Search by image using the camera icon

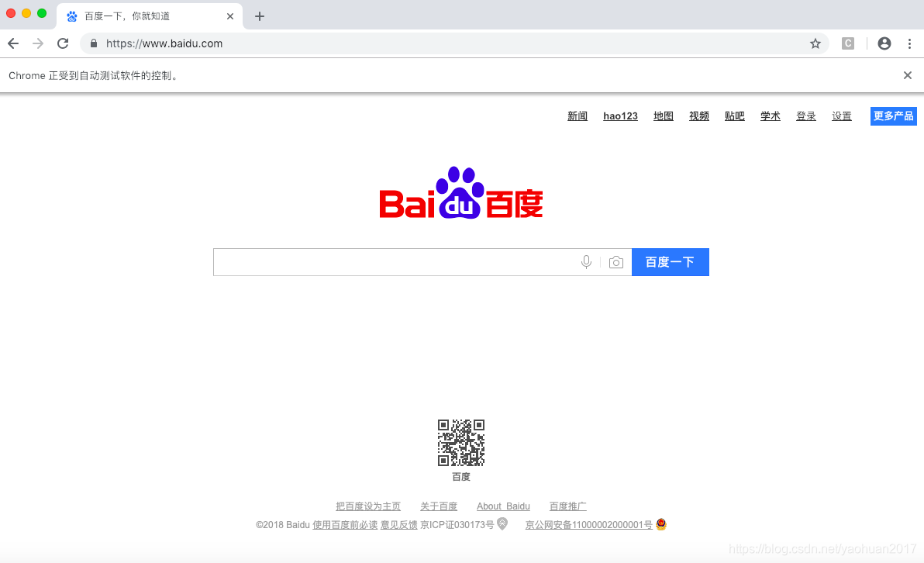615,262
